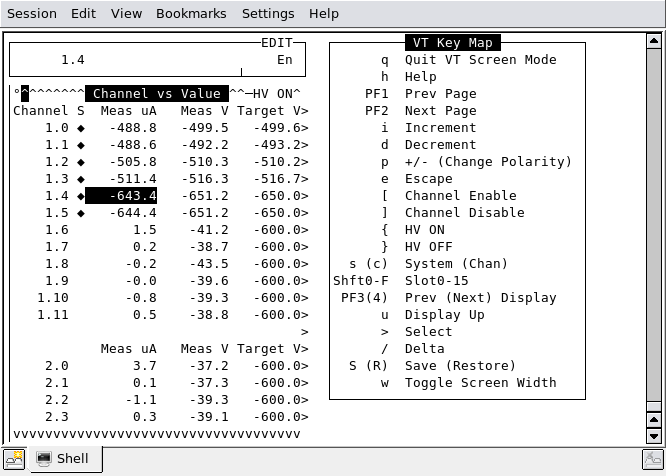Open the Session menu

click(32, 14)
